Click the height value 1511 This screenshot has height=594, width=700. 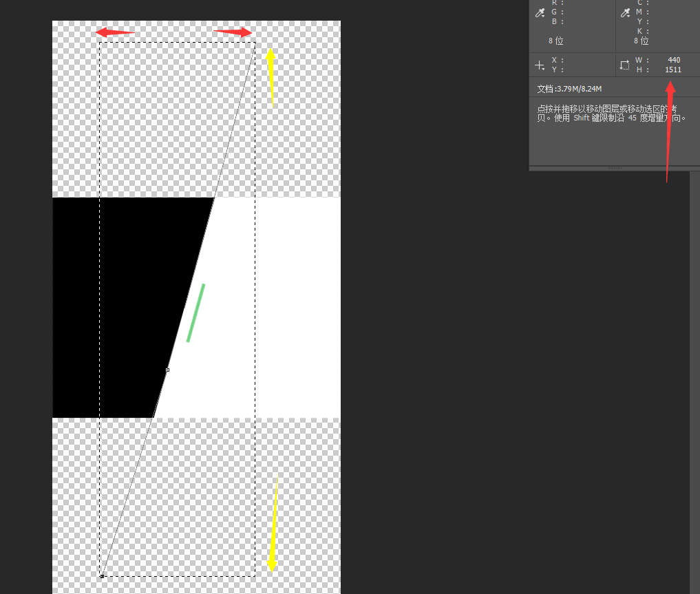point(672,70)
